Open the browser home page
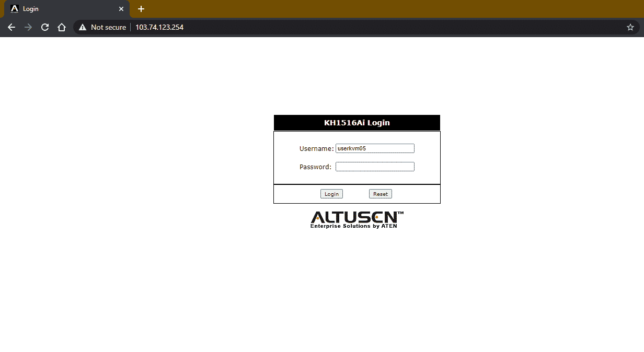Screen dimensions: 644x352 click(62, 27)
